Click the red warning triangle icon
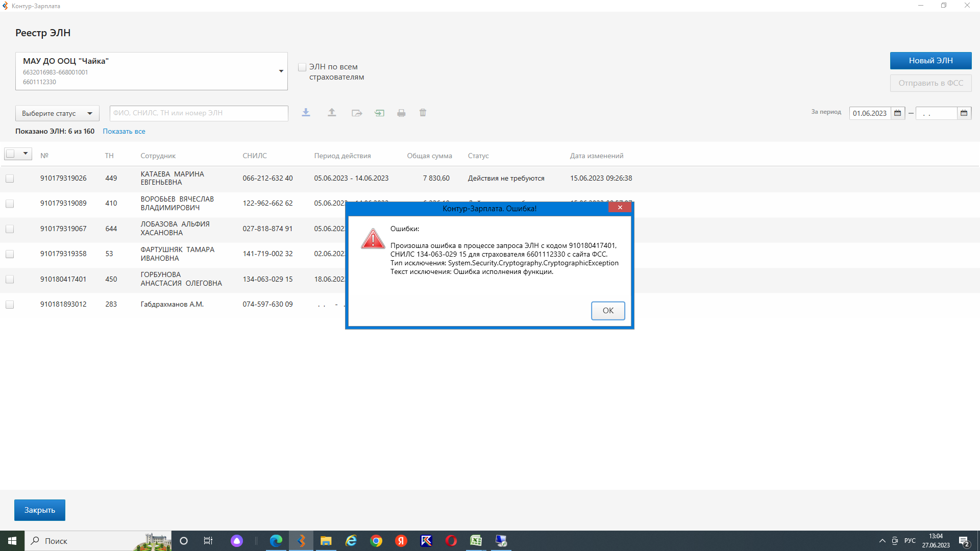The width and height of the screenshot is (980, 551). point(373,239)
